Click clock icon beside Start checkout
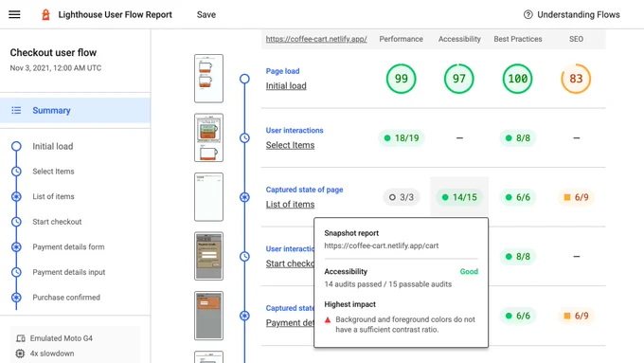 click(x=16, y=222)
